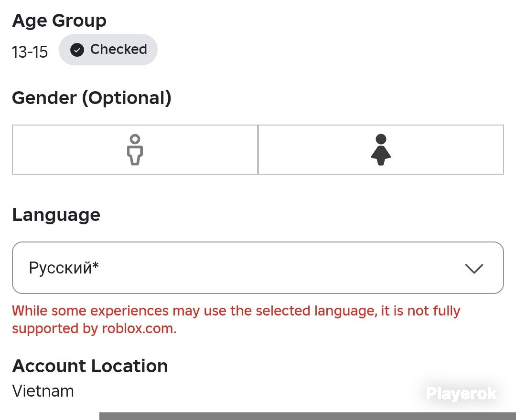The width and height of the screenshot is (516, 420).
Task: Click the Language section heading
Action: click(56, 215)
